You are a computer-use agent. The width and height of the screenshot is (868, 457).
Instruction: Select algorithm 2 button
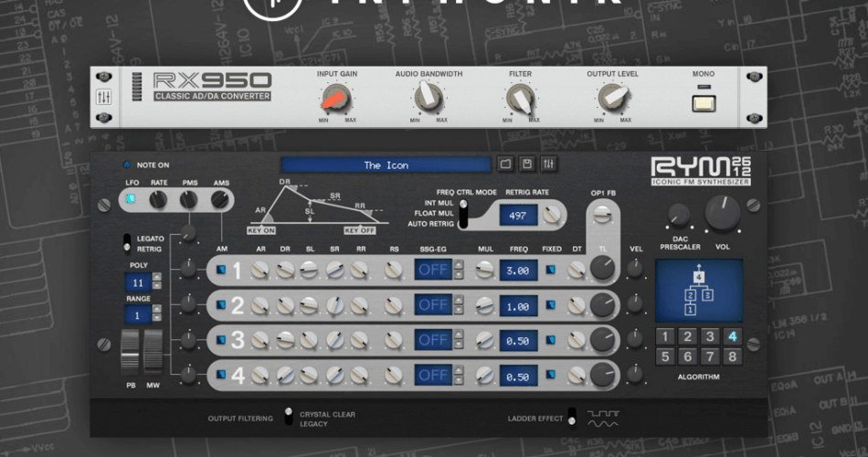687,336
